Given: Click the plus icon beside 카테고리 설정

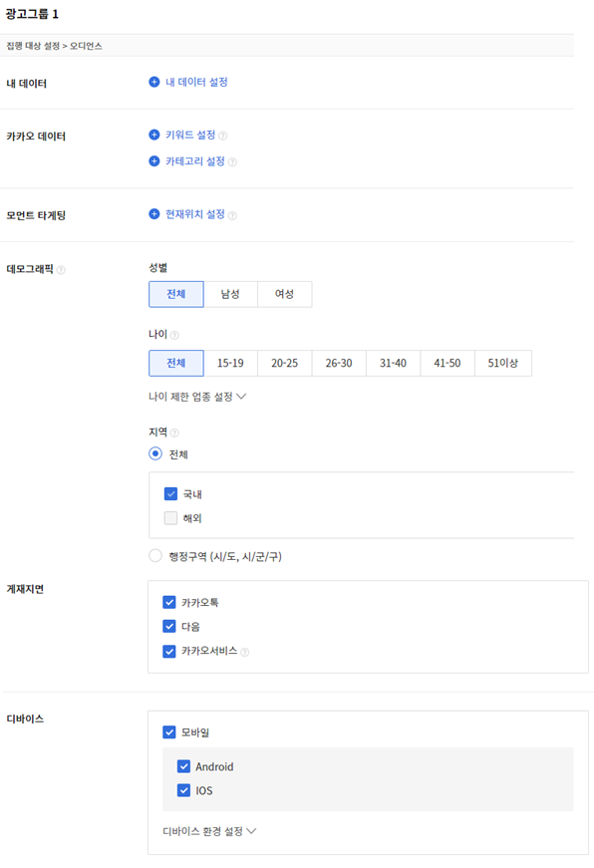Looking at the screenshot, I should click(154, 161).
